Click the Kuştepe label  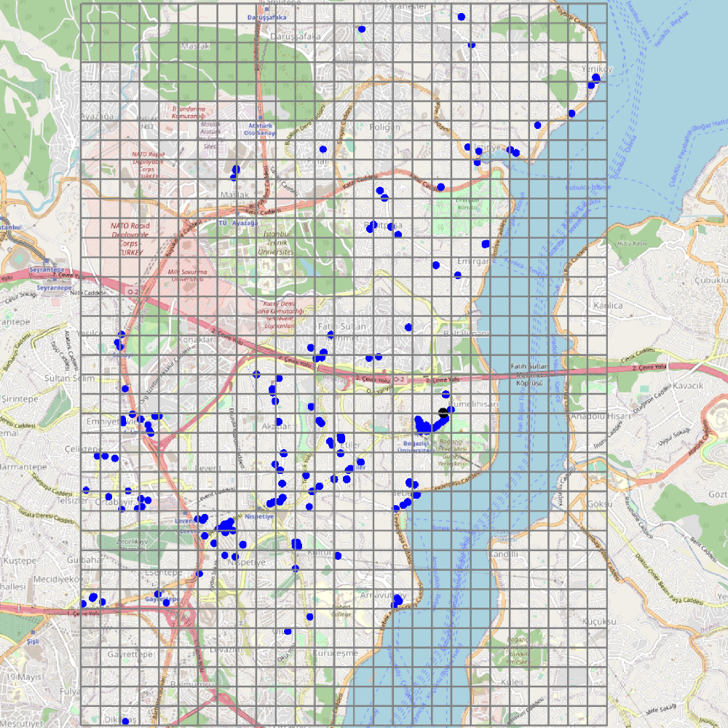[x=20, y=561]
